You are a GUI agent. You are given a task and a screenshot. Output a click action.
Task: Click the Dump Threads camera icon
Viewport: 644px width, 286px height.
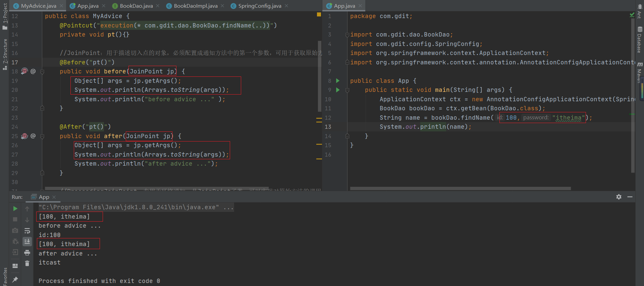tap(15, 231)
